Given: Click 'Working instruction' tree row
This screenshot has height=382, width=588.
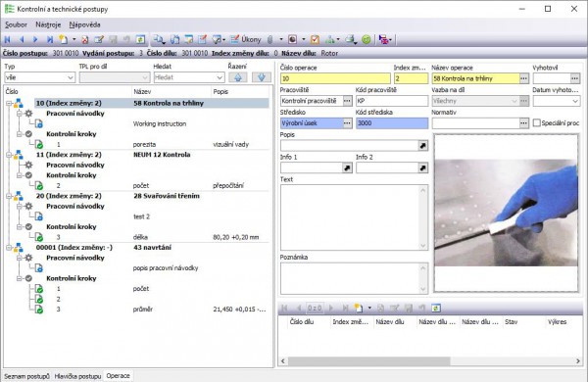Looking at the screenshot, I should coord(152,123).
